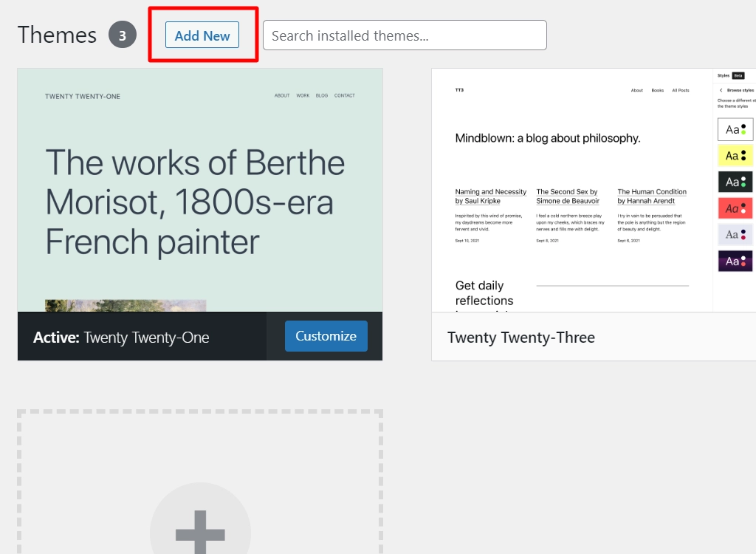This screenshot has height=554, width=756.
Task: Focus the Search installed themes field
Action: coord(405,35)
